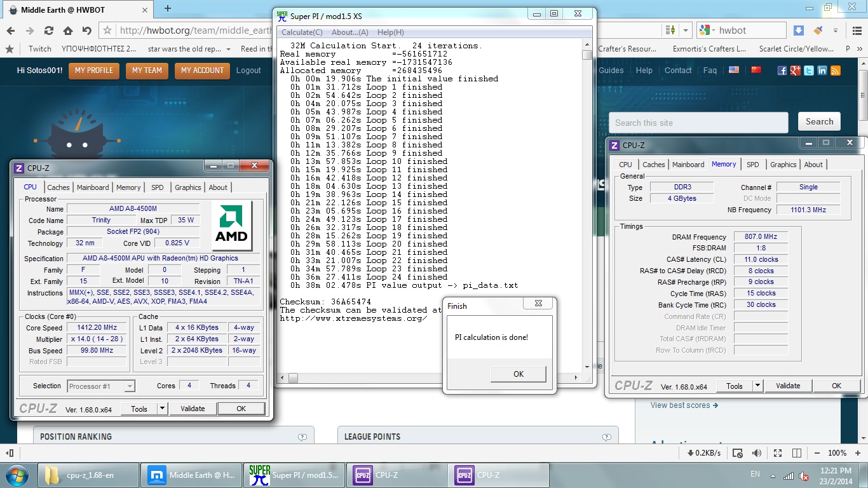This screenshot has width=868, height=488.
Task: Open Help menu in Super PI
Action: coord(390,32)
